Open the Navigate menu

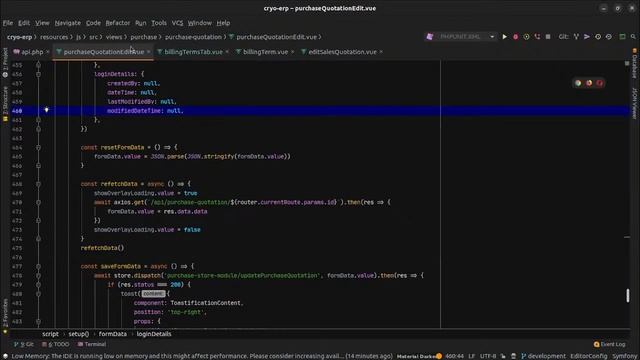click(x=68, y=23)
